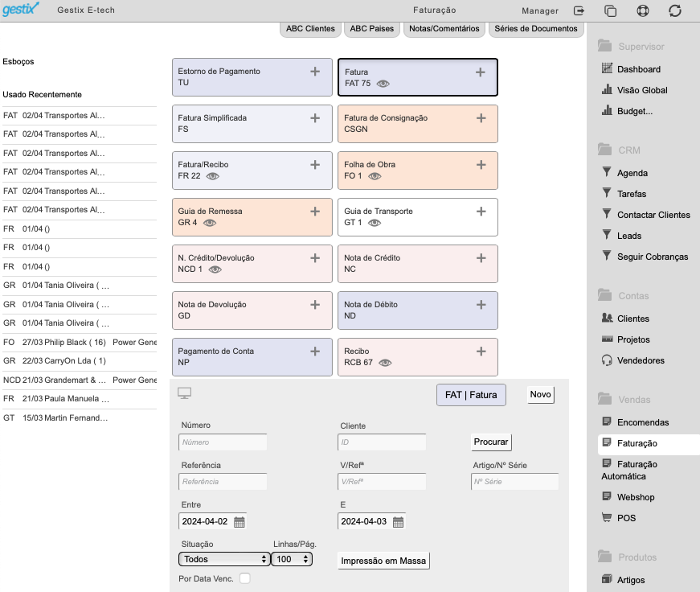Toggle eye icon on Guia de Remessa GR 4
700x592 pixels.
point(210,223)
